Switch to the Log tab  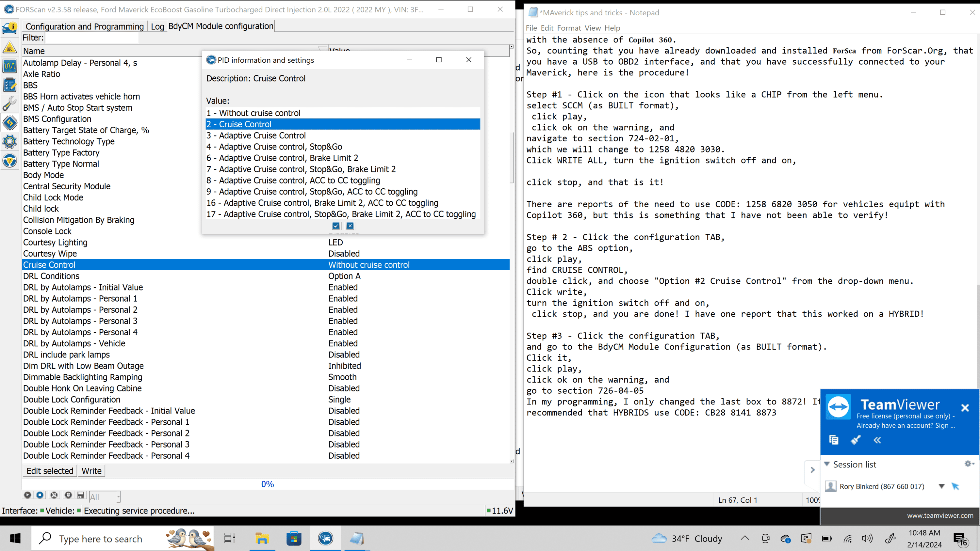pos(157,26)
